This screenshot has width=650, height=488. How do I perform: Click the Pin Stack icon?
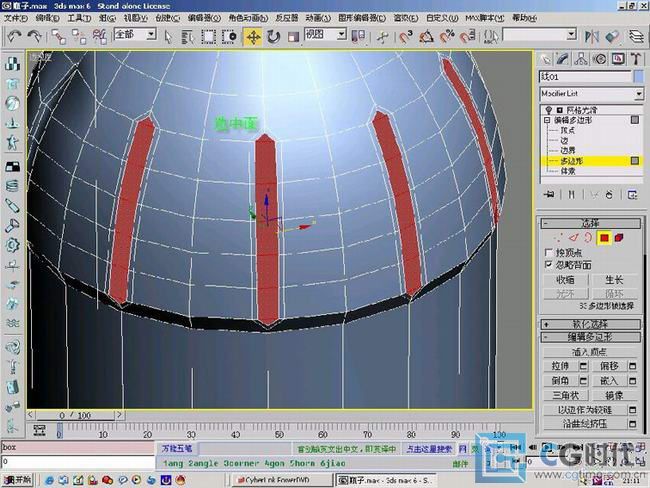pyautogui.click(x=549, y=194)
